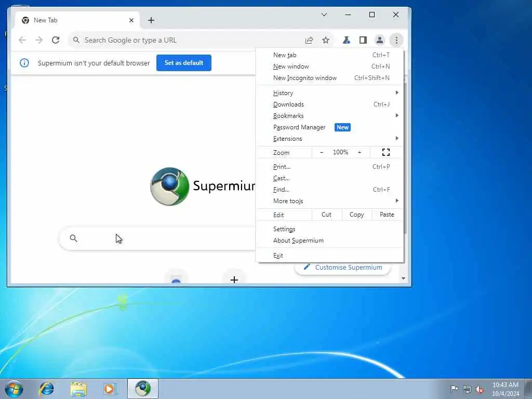532x399 pixels.
Task: Reload the page with refresh icon
Action: 56,40
